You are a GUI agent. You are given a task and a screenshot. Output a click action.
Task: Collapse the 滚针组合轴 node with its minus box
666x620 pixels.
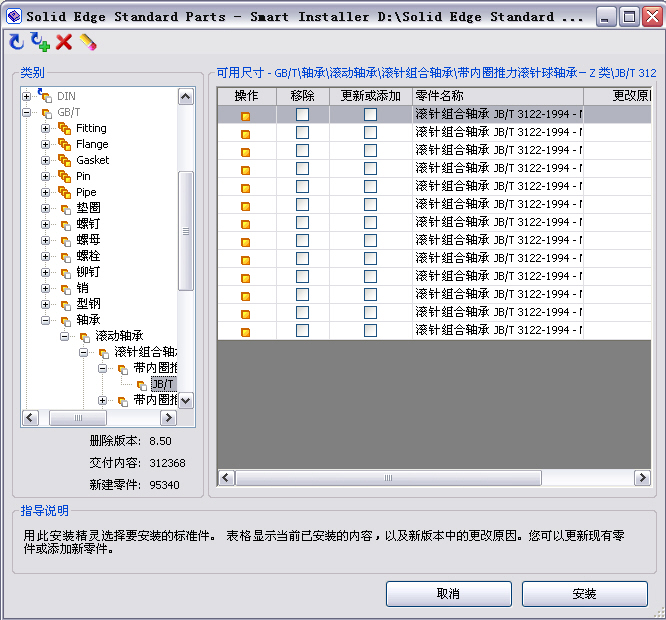84,352
